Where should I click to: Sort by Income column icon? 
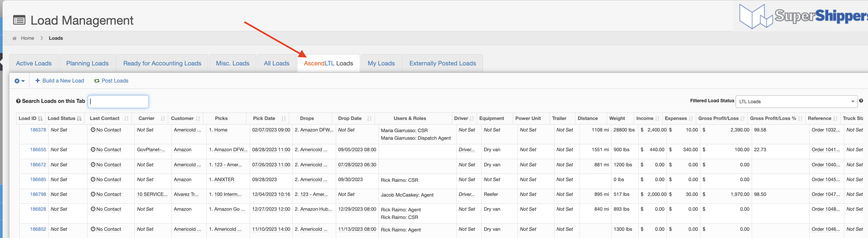[x=657, y=119]
